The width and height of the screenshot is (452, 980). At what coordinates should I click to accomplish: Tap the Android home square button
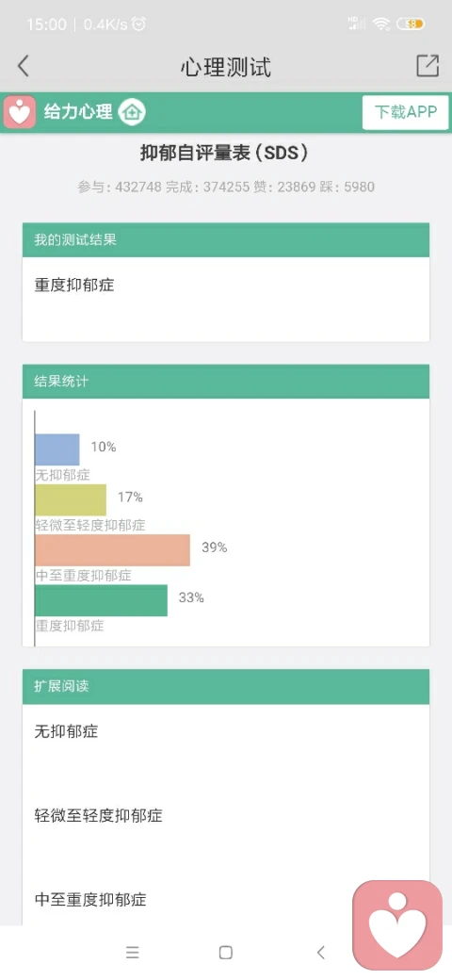[226, 953]
